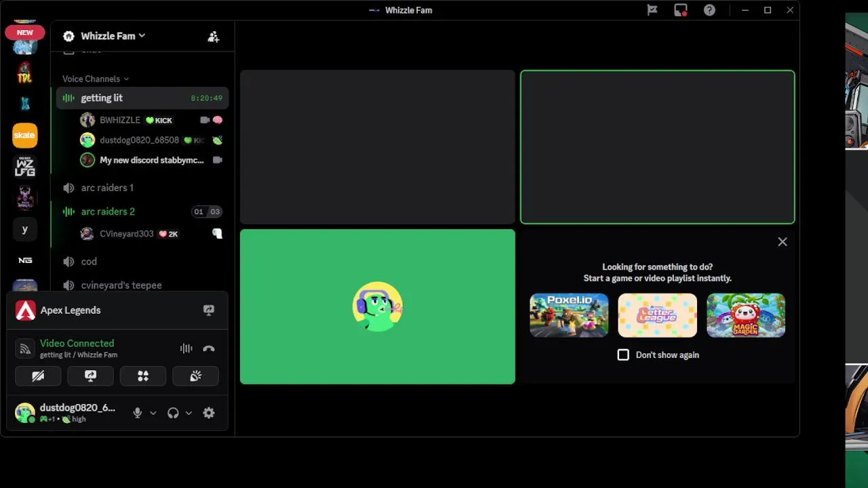868x488 pixels.
Task: Stream Apex Legends with the screen icon
Action: [208, 310]
